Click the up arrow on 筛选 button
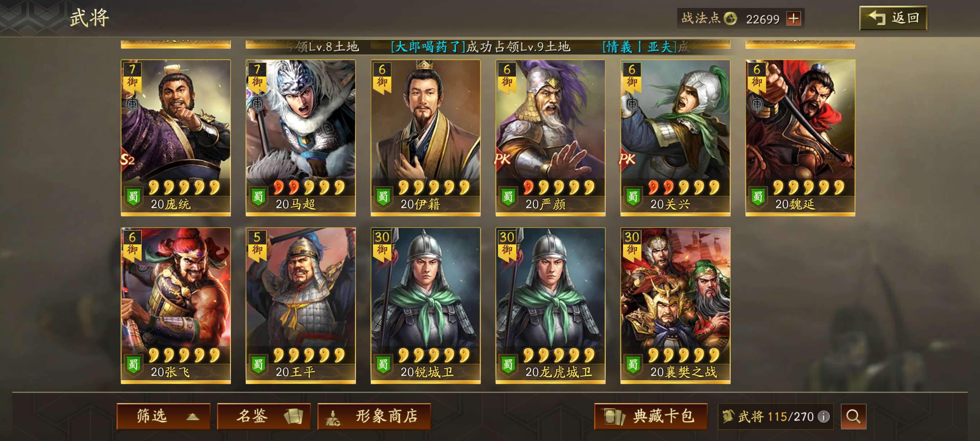 click(x=193, y=417)
